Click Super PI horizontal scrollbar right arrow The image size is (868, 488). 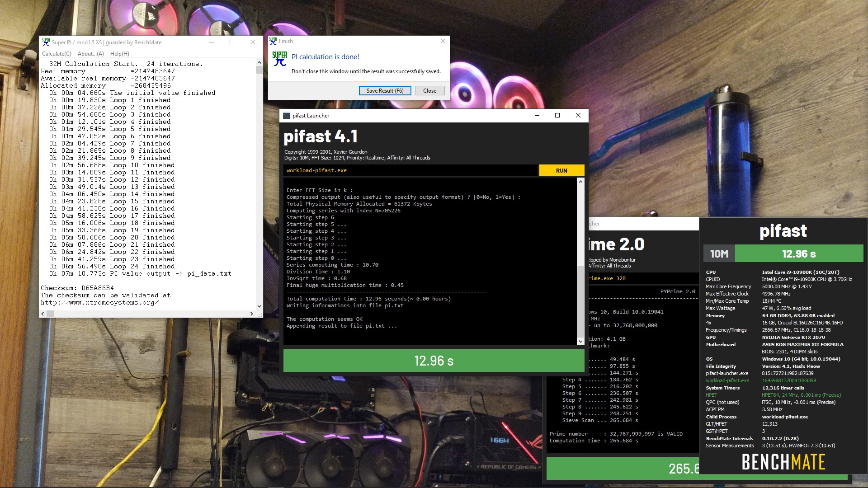point(252,314)
